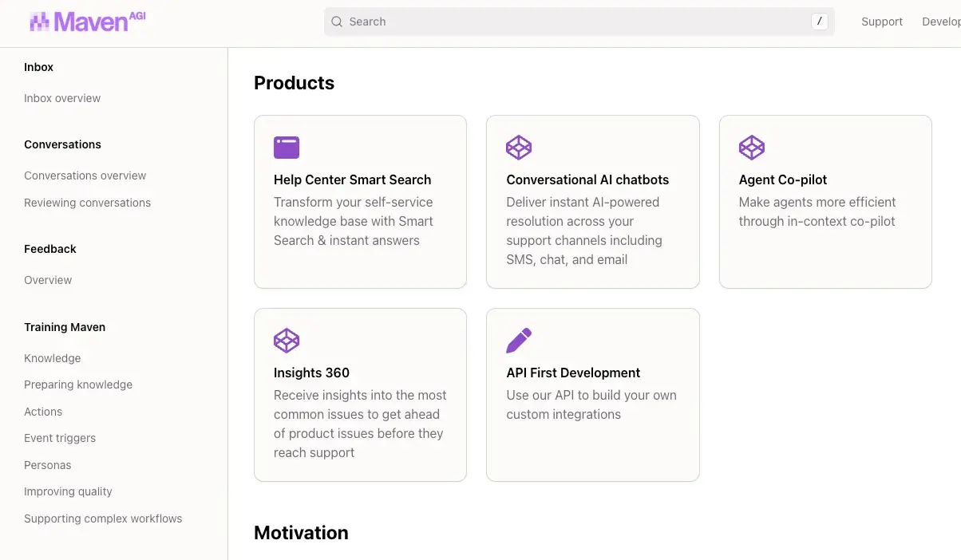This screenshot has height=560, width=961.
Task: Click the slash keyboard shortcut badge
Action: point(819,22)
